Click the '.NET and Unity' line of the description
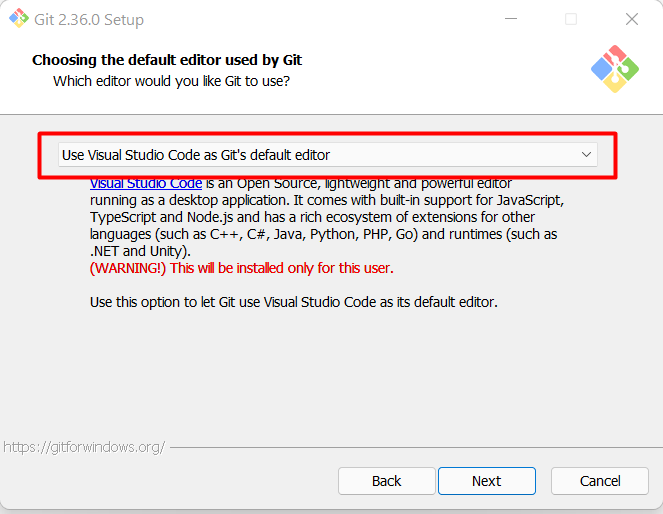 coord(140,251)
